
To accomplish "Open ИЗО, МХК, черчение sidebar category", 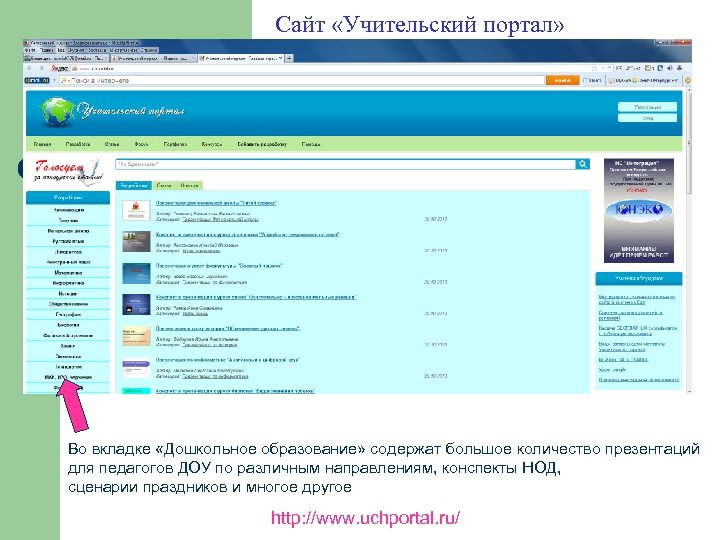I will (68, 377).
